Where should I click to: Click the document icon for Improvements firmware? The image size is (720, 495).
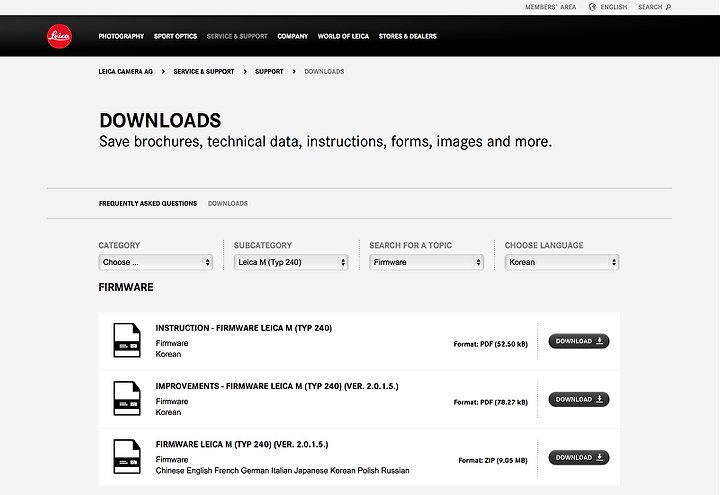pyautogui.click(x=127, y=398)
